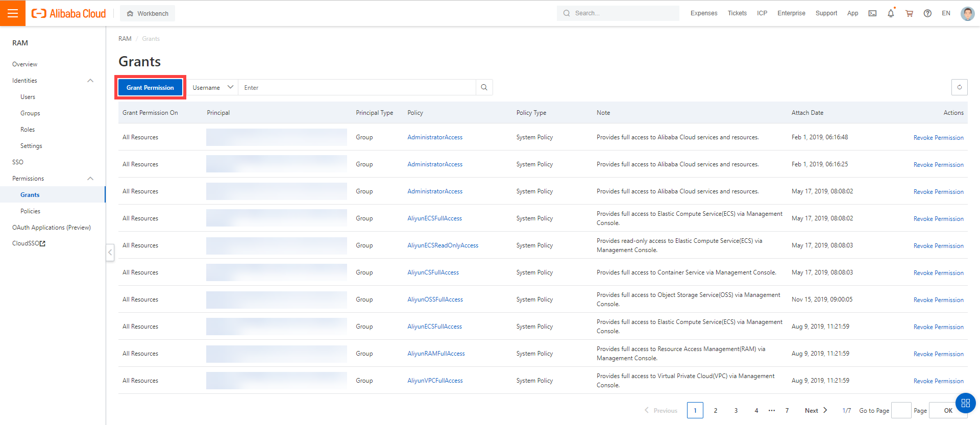This screenshot has height=425, width=980.
Task: Click the Go to Page input box
Action: click(901, 410)
